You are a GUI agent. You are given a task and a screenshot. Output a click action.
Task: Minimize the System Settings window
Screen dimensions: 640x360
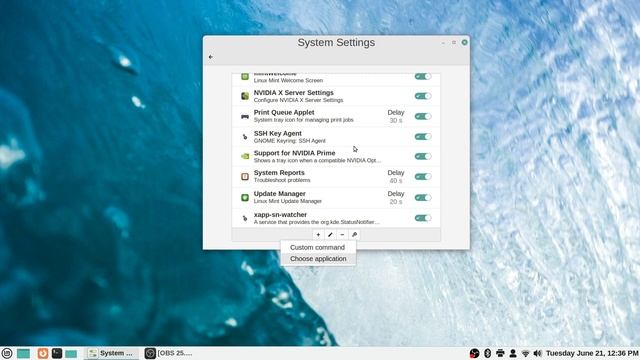click(443, 42)
